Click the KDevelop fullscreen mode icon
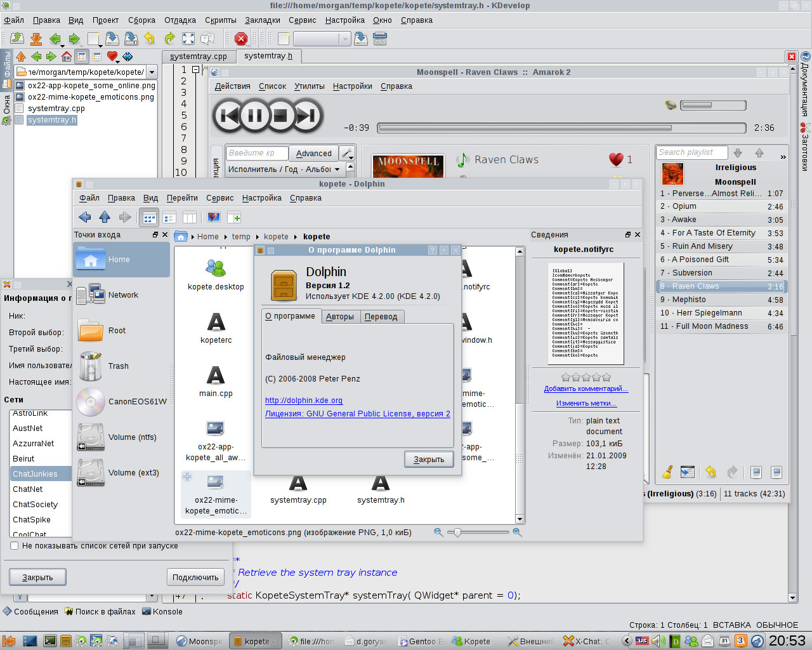The width and height of the screenshot is (812, 650). [188, 39]
